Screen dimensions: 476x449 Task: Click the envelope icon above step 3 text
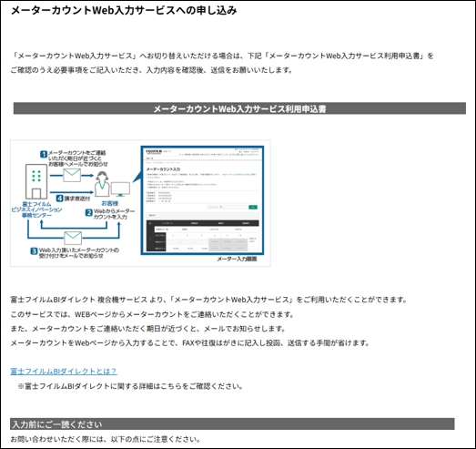(73, 238)
